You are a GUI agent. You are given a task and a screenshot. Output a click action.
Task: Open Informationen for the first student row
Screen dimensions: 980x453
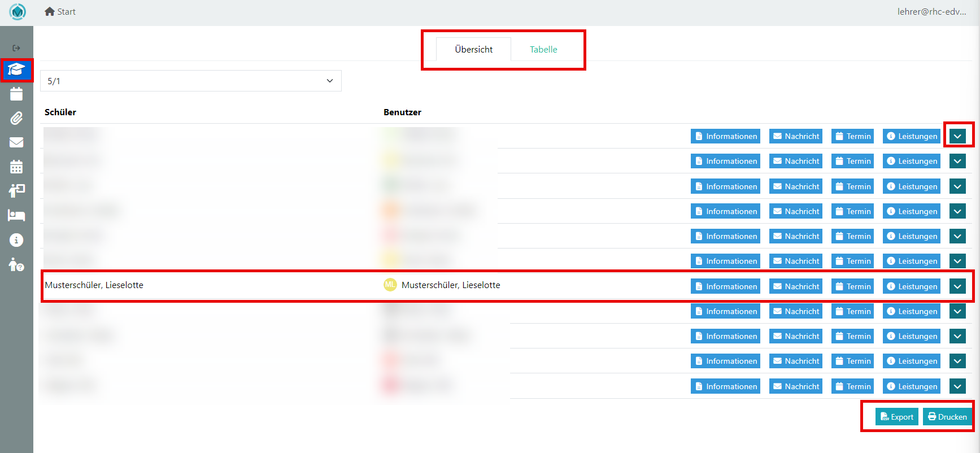tap(725, 136)
